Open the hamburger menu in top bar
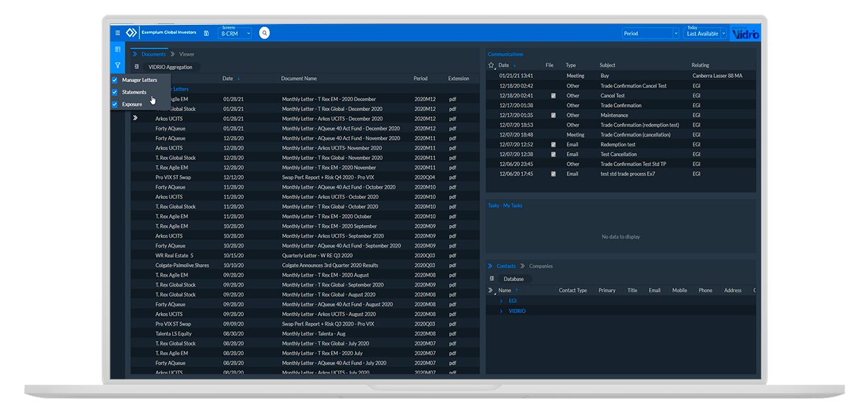This screenshot has width=868, height=407. click(118, 33)
